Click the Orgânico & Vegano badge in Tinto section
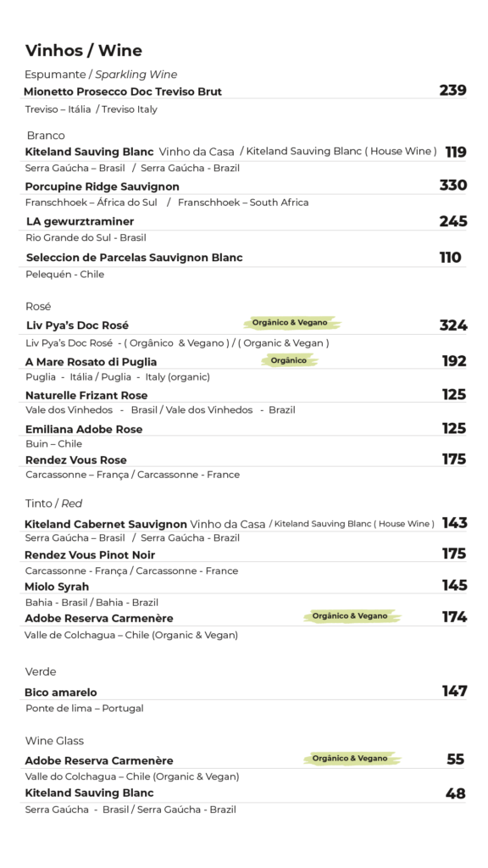Screen dimensions: 488x868 (x=352, y=616)
